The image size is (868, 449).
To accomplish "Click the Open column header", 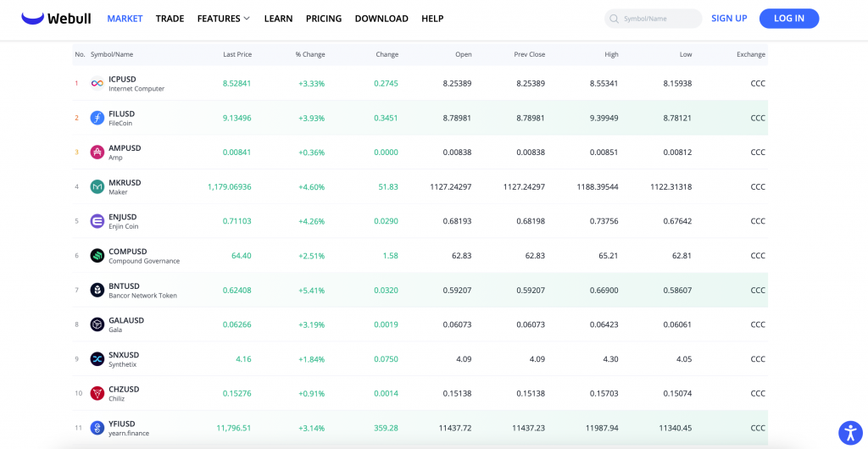I will tap(464, 54).
